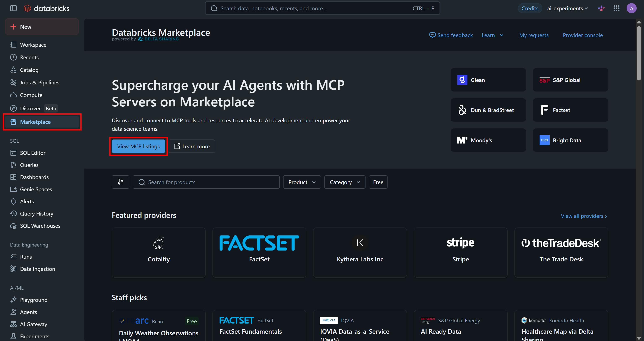Open FactSet featured provider card
Screen dimensions: 644x341
259,253
